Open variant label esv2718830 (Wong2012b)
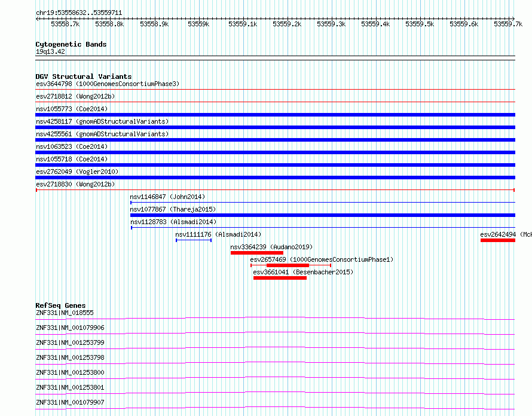Image resolution: width=532 pixels, height=416 pixels. 75,184
